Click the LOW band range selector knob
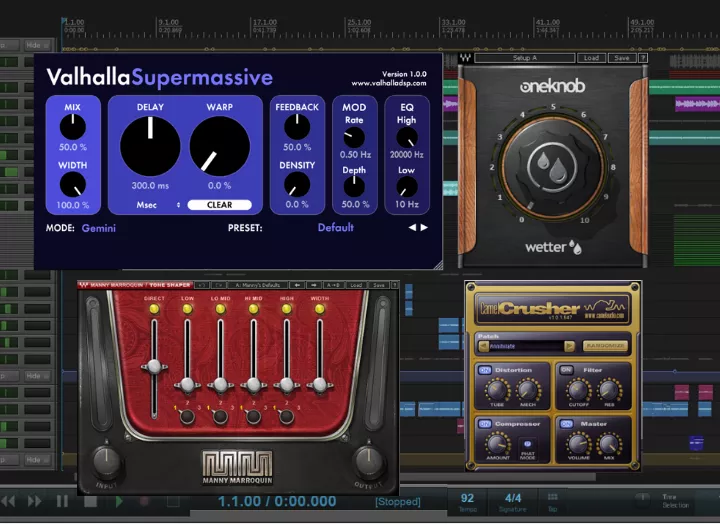 click(x=187, y=417)
